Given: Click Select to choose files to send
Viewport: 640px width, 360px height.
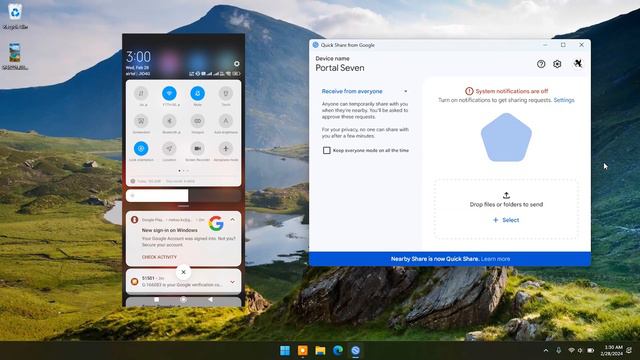Looking at the screenshot, I should point(506,220).
